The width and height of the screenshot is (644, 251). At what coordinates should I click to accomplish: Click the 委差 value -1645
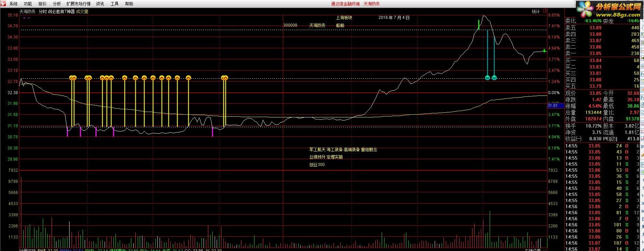(633, 21)
